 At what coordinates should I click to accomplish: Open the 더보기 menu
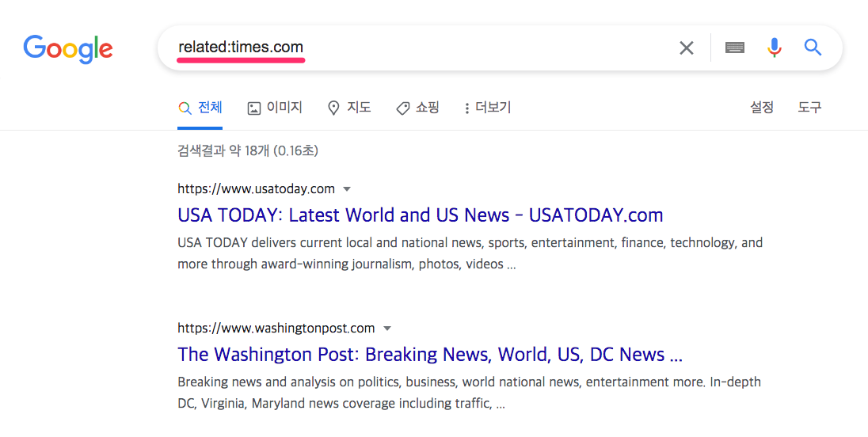coord(487,108)
